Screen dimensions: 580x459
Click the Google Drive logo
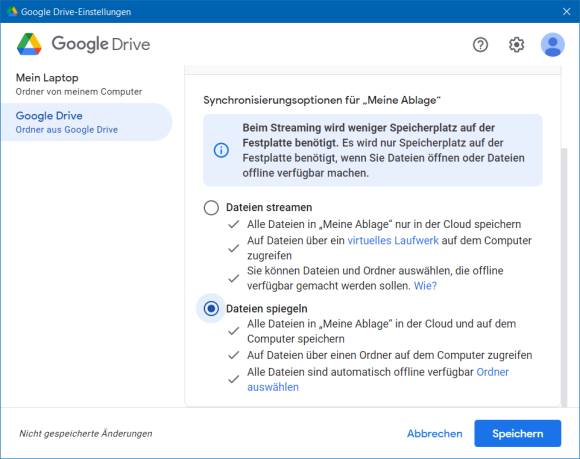click(84, 44)
